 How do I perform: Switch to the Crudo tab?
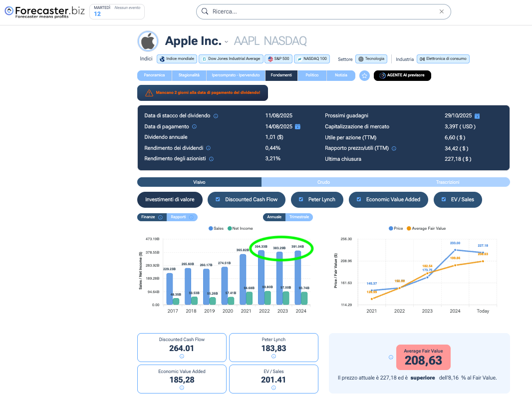click(x=323, y=182)
